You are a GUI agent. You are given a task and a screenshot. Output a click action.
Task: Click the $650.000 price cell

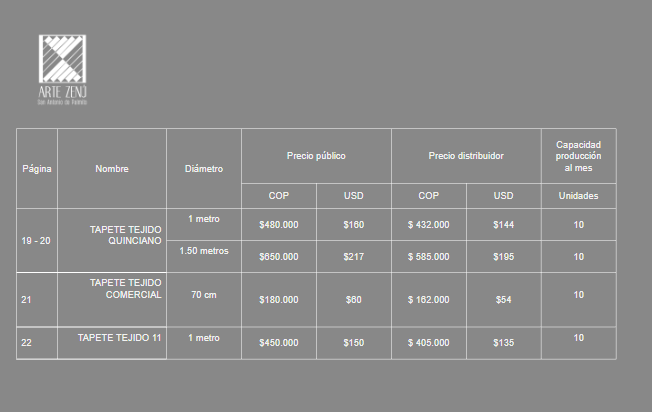279,257
